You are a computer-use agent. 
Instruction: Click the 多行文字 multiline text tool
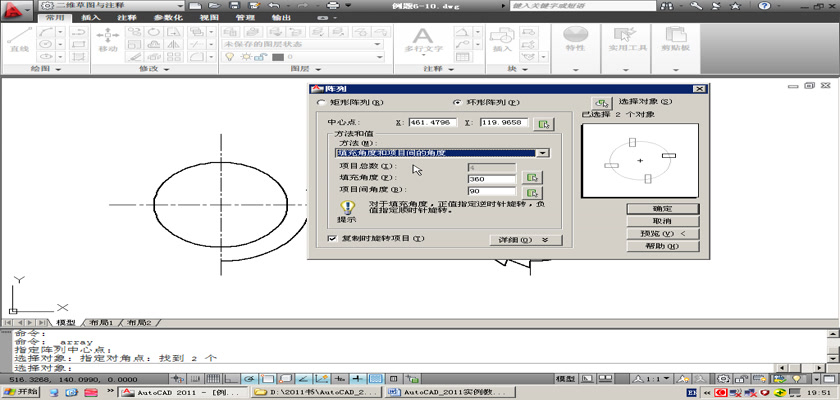tap(423, 40)
